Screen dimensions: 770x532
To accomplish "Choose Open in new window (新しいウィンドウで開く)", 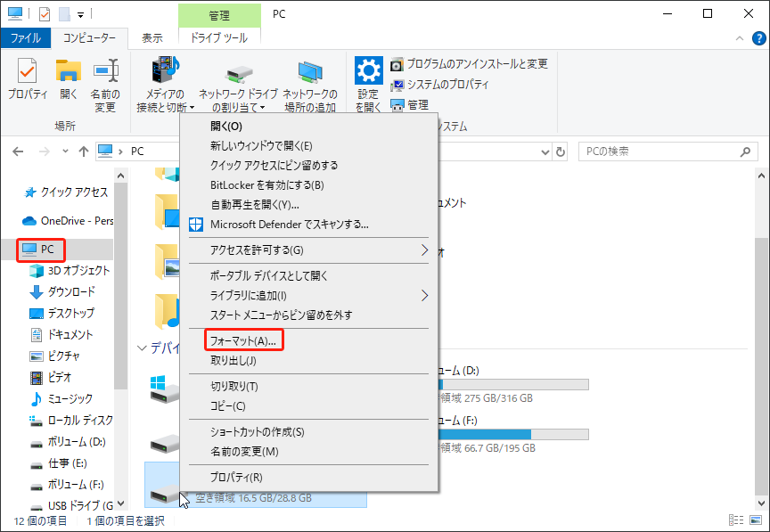I will pos(309,146).
